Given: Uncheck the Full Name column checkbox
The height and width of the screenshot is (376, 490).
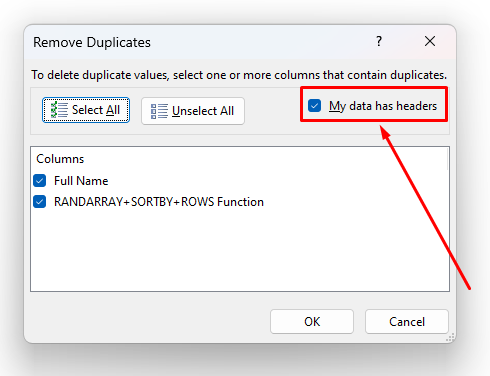Looking at the screenshot, I should pyautogui.click(x=40, y=181).
